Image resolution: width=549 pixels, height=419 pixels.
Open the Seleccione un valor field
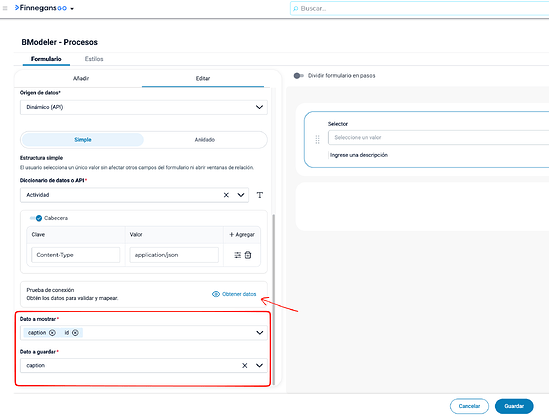pos(438,138)
